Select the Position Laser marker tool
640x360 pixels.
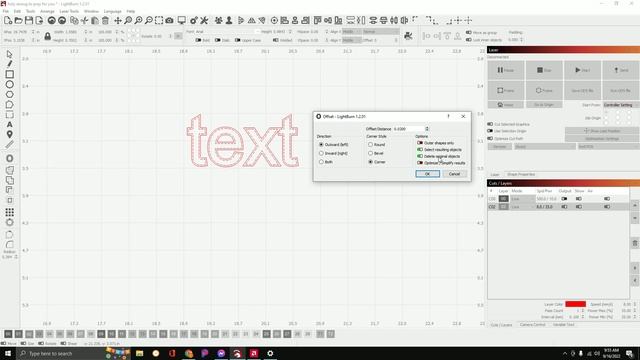click(x=9, y=134)
